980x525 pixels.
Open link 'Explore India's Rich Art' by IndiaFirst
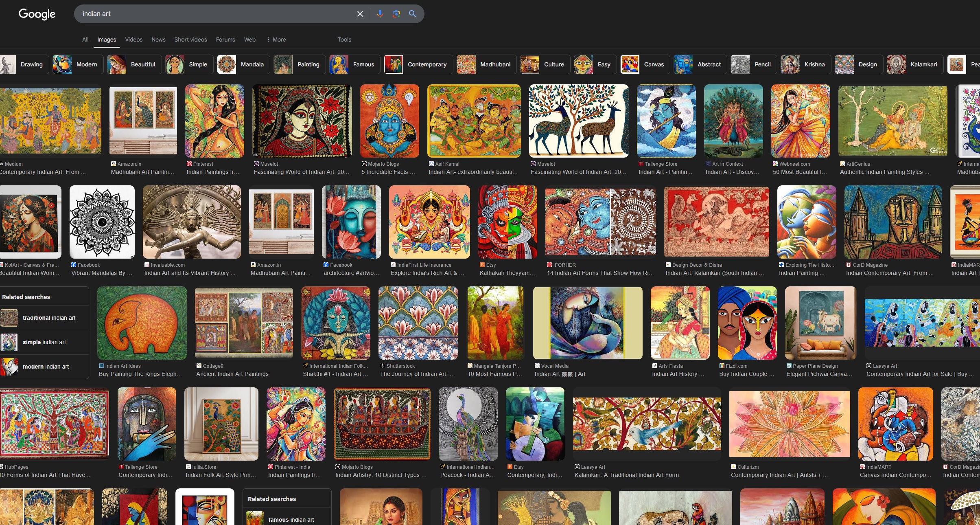click(x=427, y=273)
